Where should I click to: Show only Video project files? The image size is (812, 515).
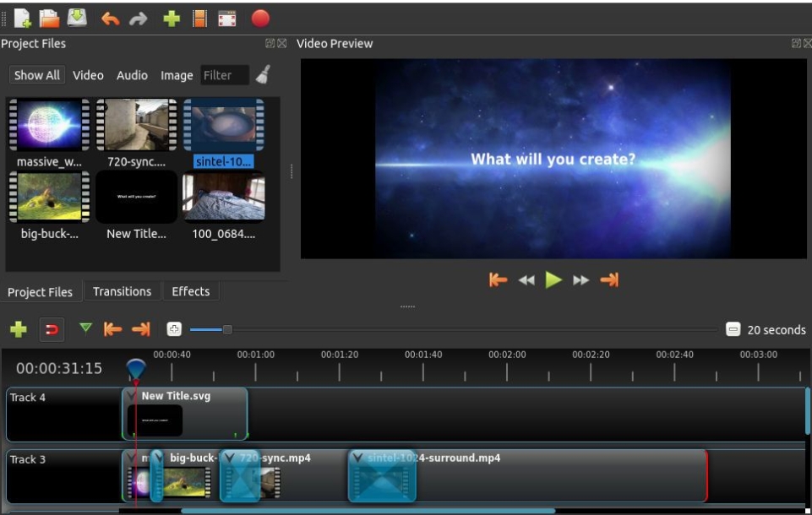pos(88,75)
